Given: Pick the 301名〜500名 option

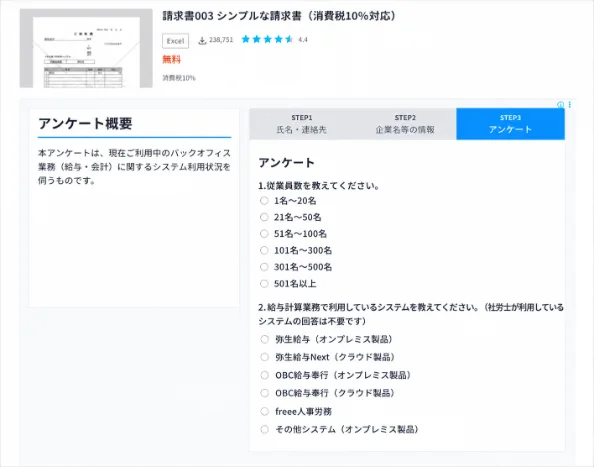Looking at the screenshot, I should pyautogui.click(x=264, y=267).
